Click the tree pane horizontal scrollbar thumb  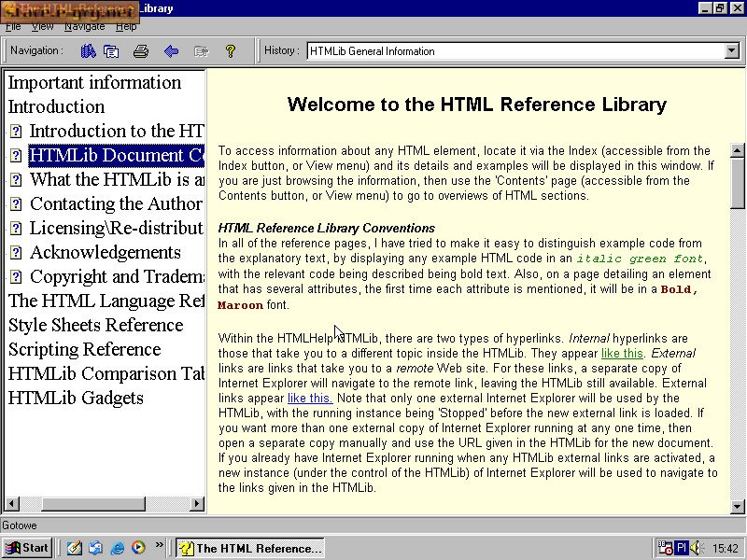pyautogui.click(x=93, y=504)
